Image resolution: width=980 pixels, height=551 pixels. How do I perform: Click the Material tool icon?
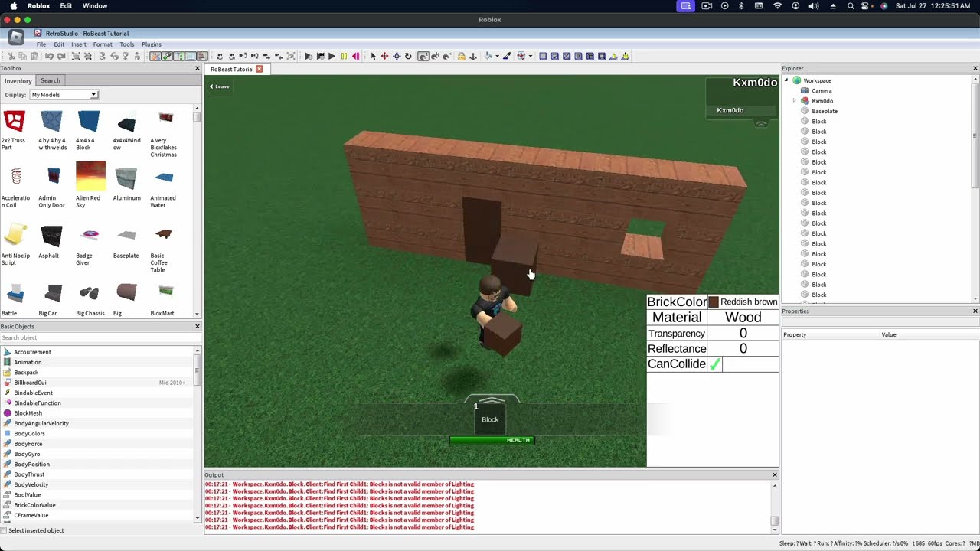tap(521, 56)
